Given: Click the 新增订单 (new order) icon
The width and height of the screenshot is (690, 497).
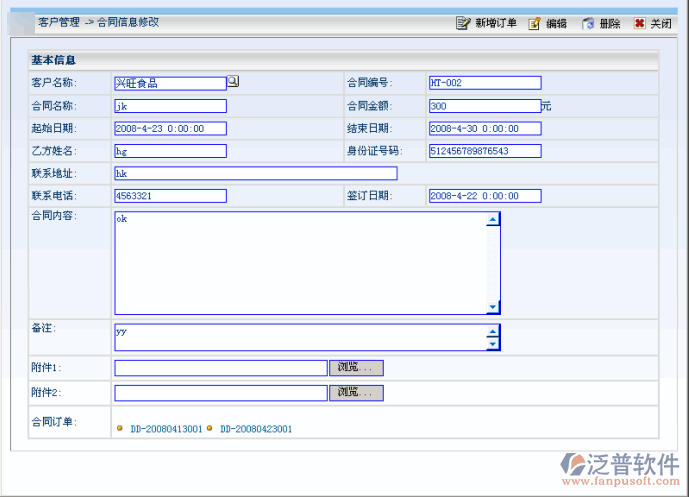Looking at the screenshot, I should click(462, 23).
